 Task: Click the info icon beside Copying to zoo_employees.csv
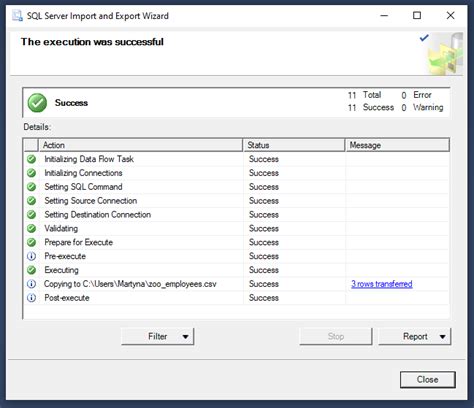31,284
